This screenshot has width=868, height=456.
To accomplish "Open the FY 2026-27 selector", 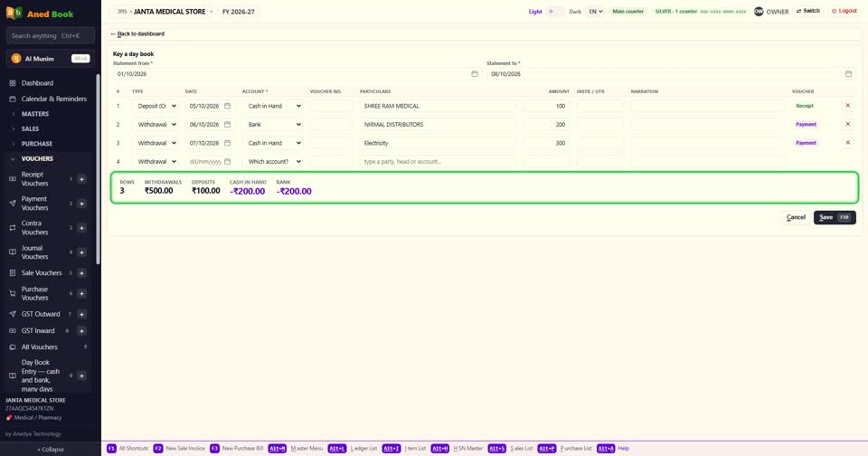I will (239, 11).
